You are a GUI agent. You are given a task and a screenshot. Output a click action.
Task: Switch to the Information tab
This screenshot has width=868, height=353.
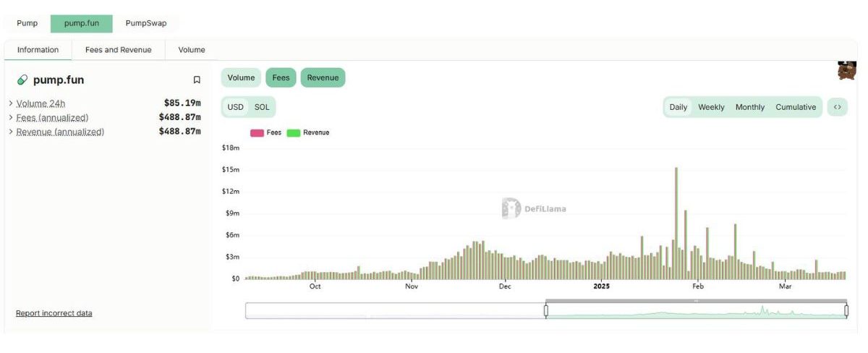click(x=38, y=50)
